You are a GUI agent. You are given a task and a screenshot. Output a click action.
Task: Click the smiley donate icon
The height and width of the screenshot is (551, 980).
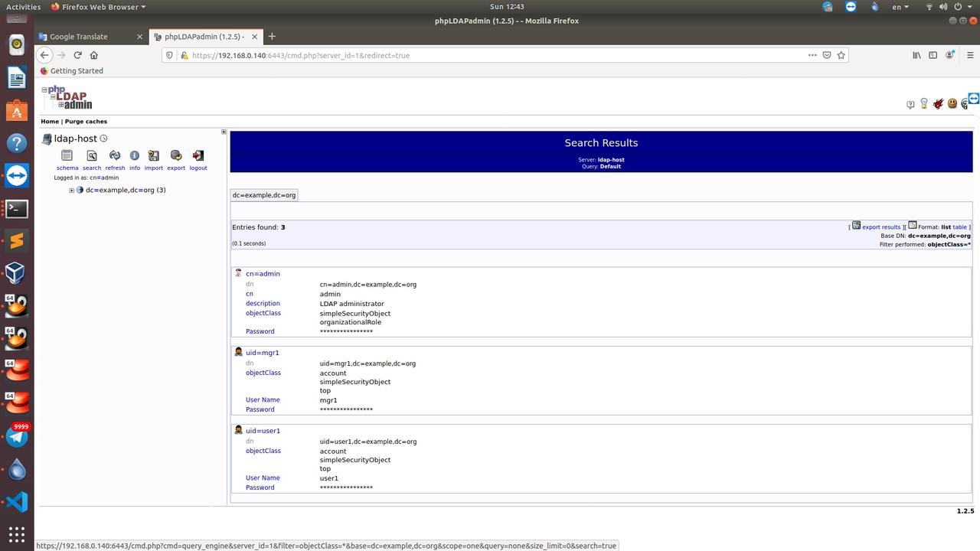(x=952, y=104)
